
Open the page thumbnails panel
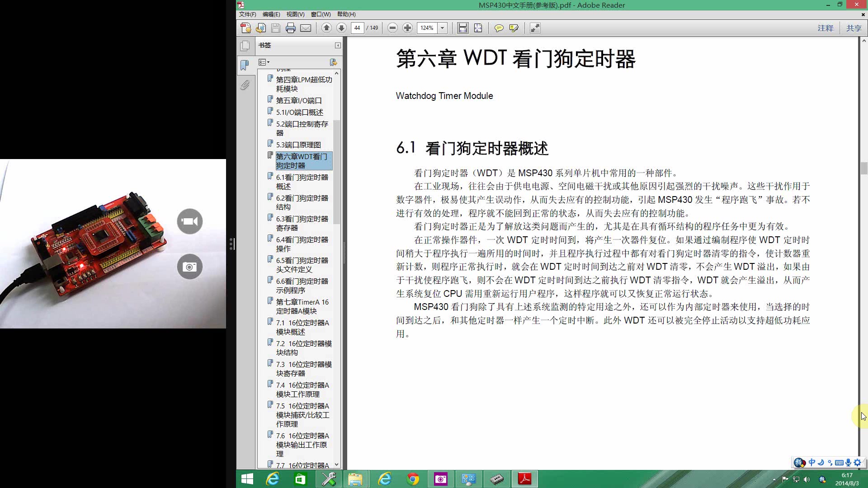[x=245, y=46]
